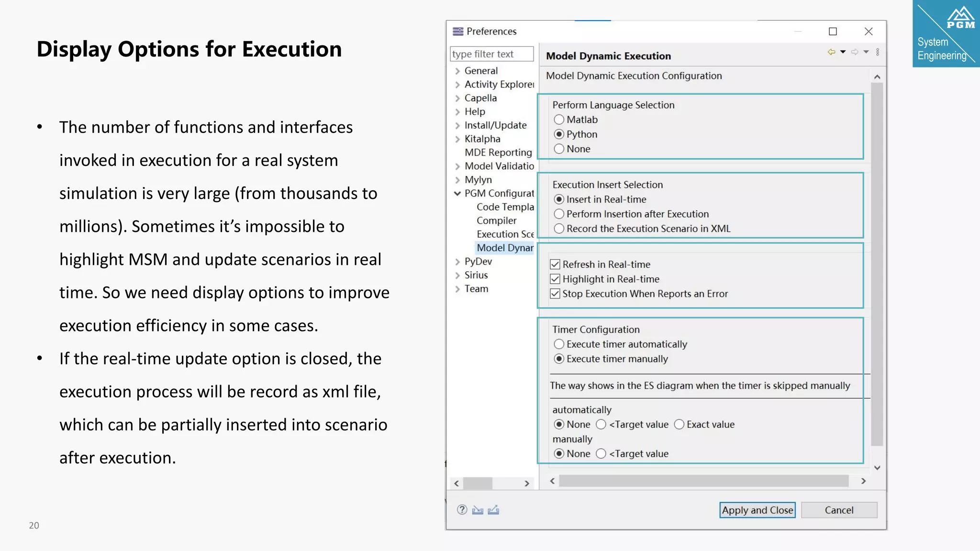
Task: Click the settings horizontal scrollbar thumb
Action: point(703,481)
